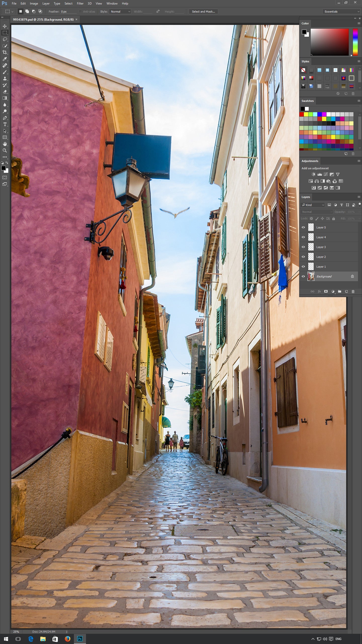Screen dimensions: 362x644
Task: Activate the Eyedropper tool
Action: tap(5, 59)
